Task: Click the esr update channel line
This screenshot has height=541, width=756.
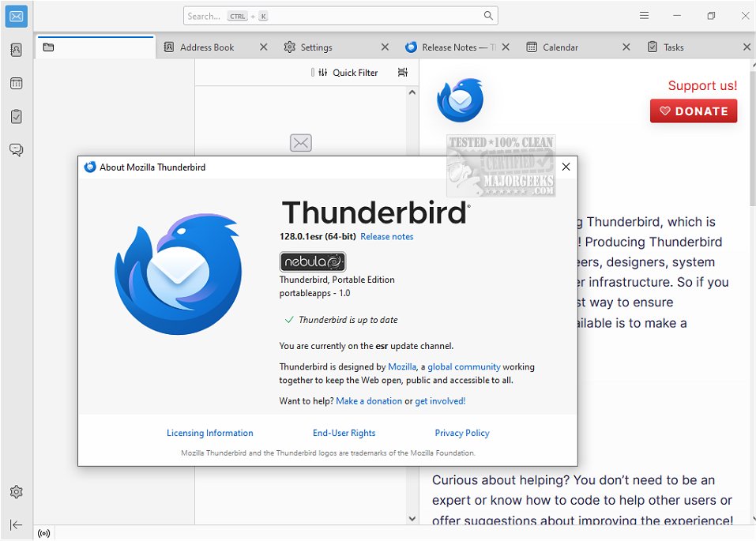Action: (x=367, y=346)
